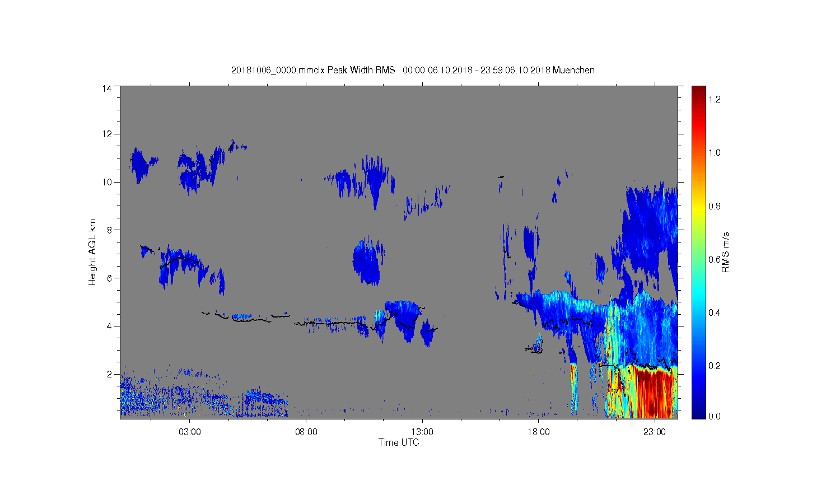
Task: Click the colorbar value 0.6
Action: [715, 259]
